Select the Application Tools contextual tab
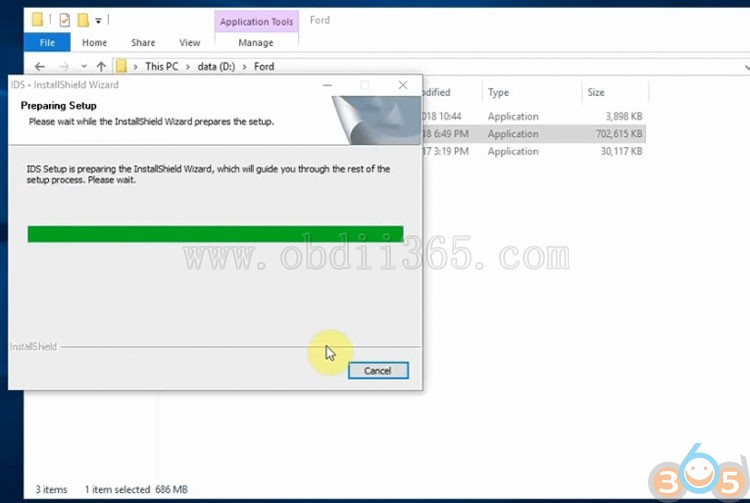 (256, 22)
